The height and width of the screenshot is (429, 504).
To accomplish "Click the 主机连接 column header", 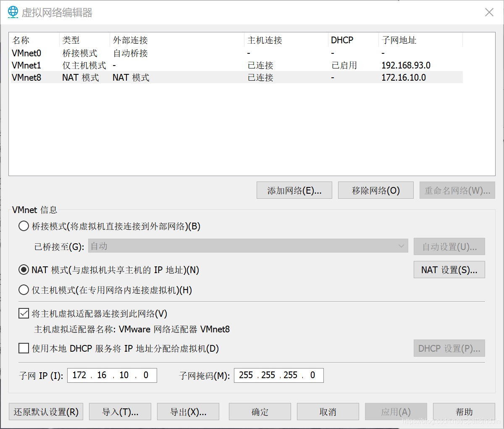I will [286, 40].
